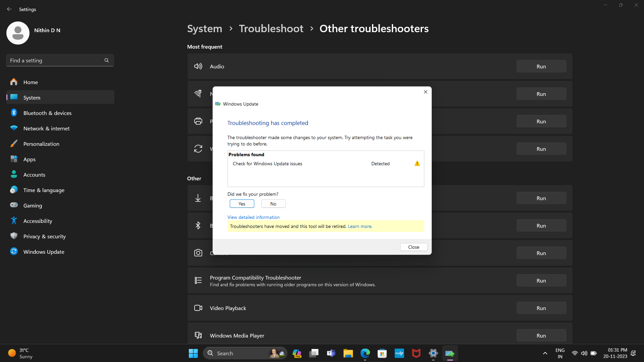Click the Video Playback camera icon
The height and width of the screenshot is (362, 644).
point(198,308)
